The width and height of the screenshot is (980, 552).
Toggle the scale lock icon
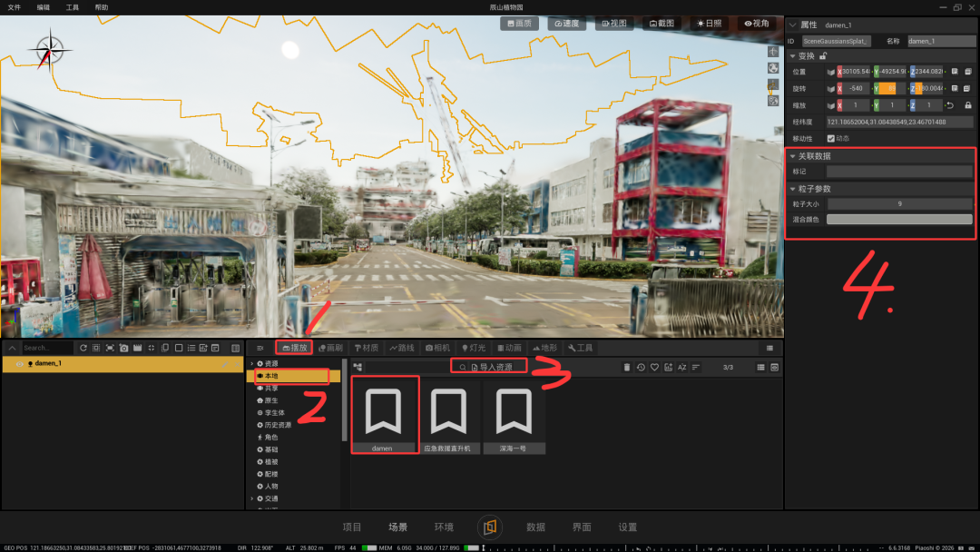point(968,105)
